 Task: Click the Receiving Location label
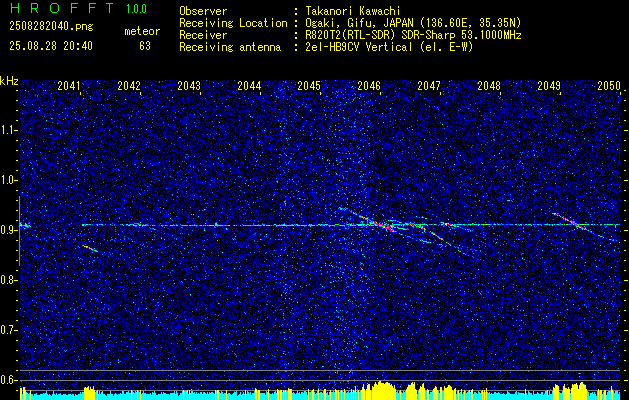[x=233, y=23]
